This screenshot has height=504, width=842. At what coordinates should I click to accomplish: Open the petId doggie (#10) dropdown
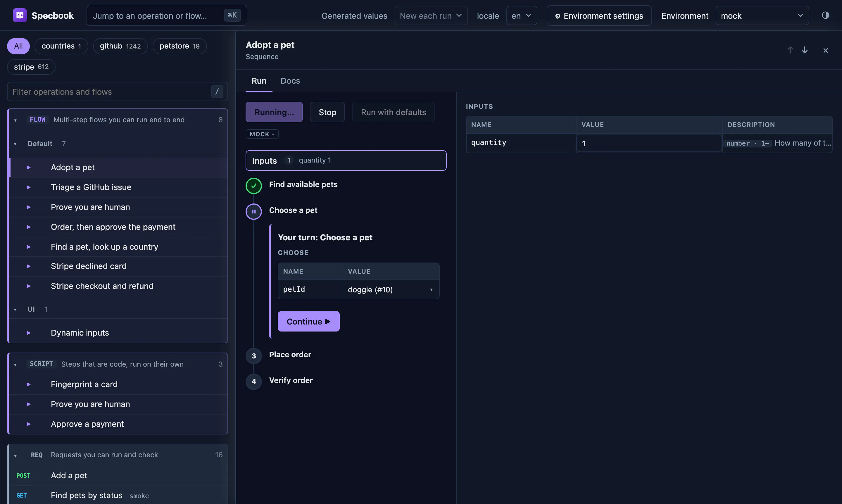click(391, 290)
